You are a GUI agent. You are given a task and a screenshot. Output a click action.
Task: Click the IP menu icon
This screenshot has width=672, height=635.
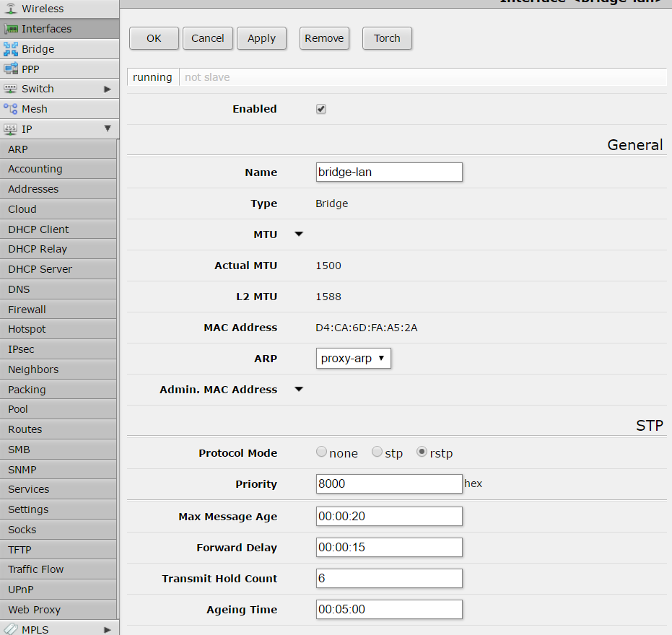[11, 129]
